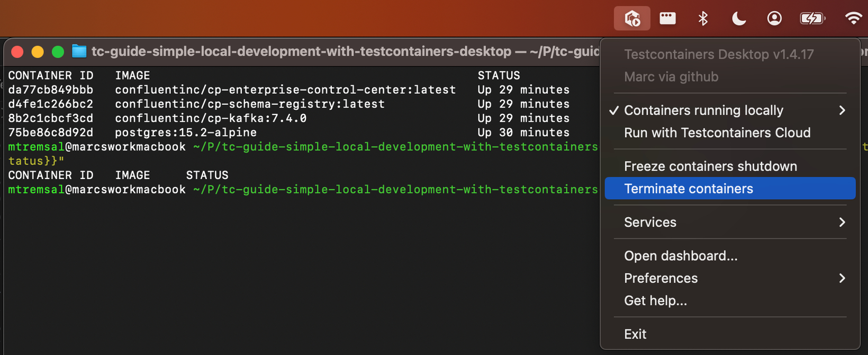Open the Services submenu

point(730,222)
